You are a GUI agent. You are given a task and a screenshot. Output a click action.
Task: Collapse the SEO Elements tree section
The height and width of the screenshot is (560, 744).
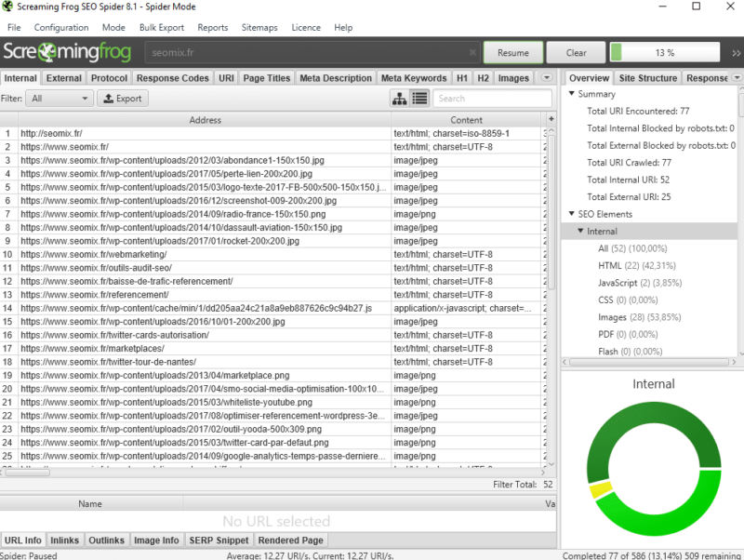[x=571, y=214]
